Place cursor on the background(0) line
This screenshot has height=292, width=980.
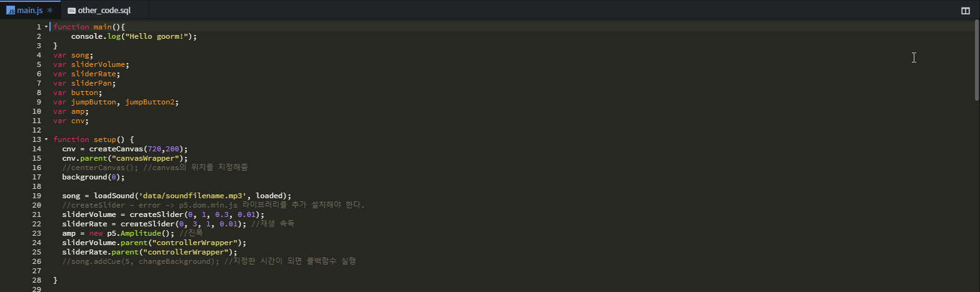93,177
